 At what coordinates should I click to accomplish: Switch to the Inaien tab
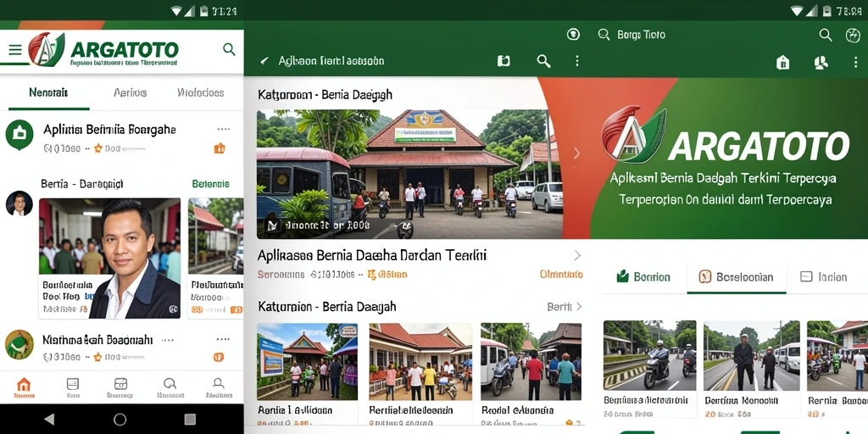coord(824,277)
